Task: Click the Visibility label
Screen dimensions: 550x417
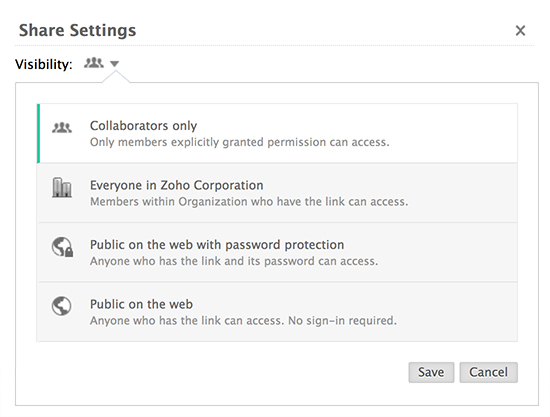Action: 43,65
